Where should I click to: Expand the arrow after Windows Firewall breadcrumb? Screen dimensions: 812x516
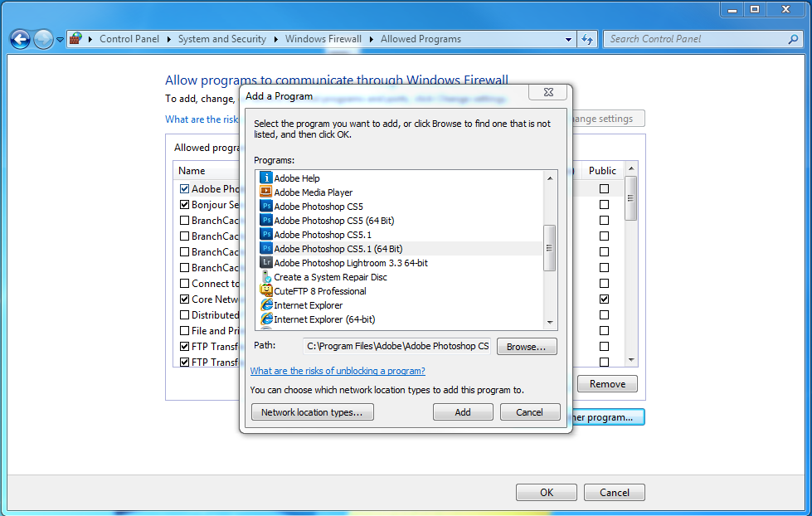(x=372, y=39)
